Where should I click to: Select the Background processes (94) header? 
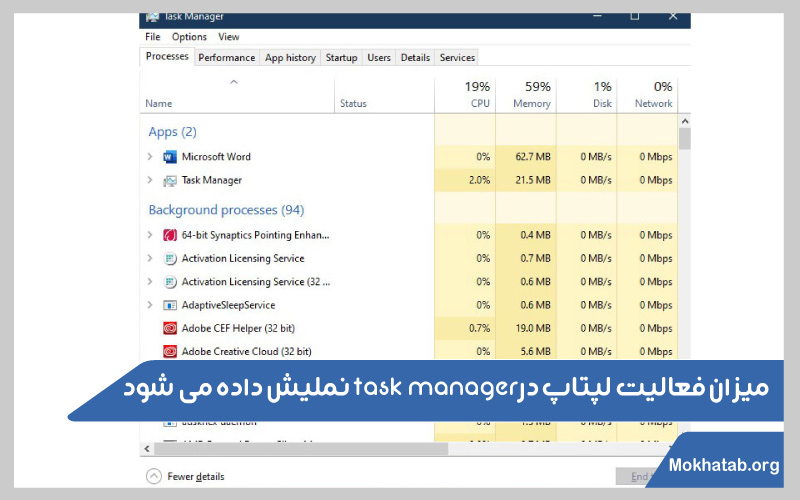click(x=226, y=210)
